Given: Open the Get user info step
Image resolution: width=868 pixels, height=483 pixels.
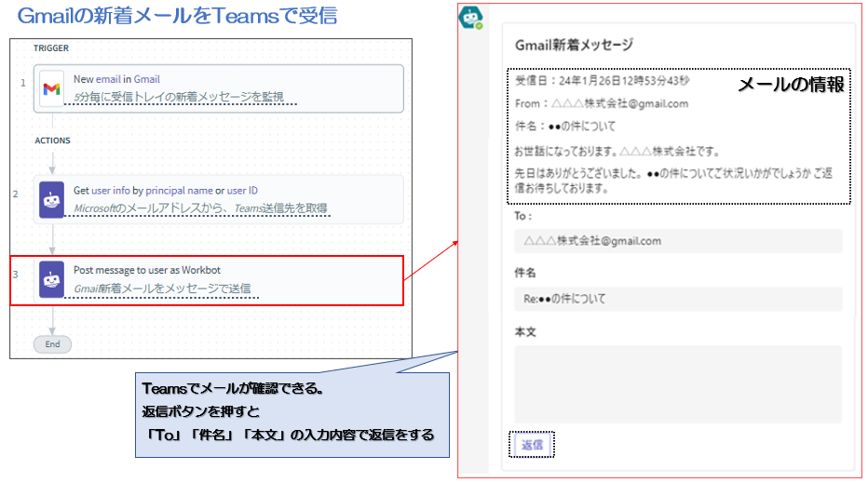Looking at the screenshot, I should [218, 200].
